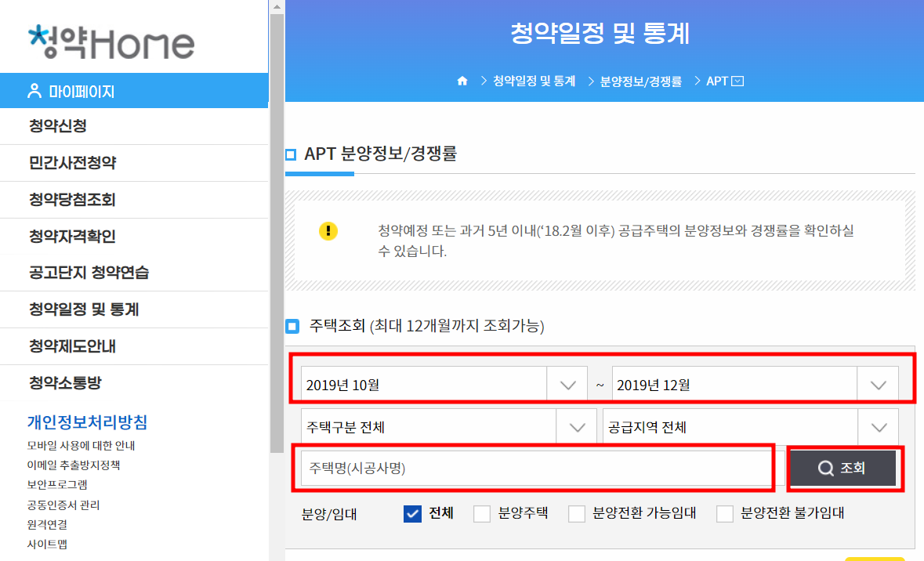Image resolution: width=924 pixels, height=561 pixels.
Task: Check 분양전환 가능임대
Action: [576, 513]
